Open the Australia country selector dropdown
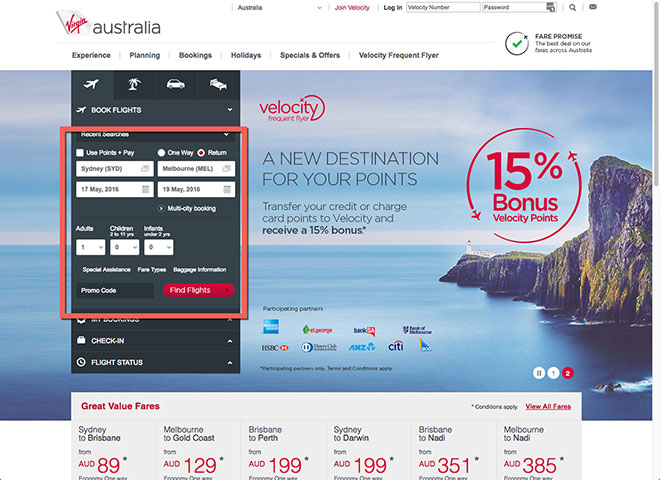Image resolution: width=660 pixels, height=480 pixels. pyautogui.click(x=279, y=8)
